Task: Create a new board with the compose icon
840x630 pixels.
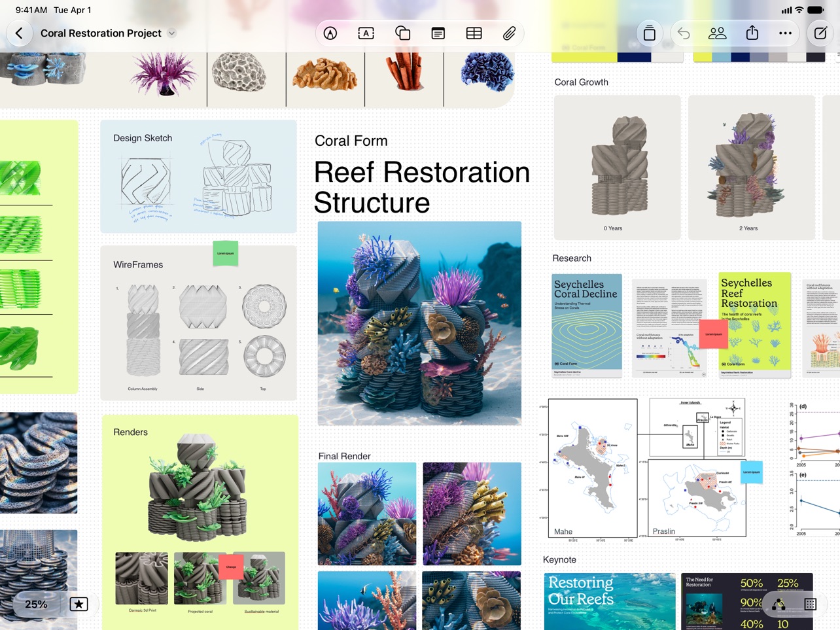Action: 820,33
